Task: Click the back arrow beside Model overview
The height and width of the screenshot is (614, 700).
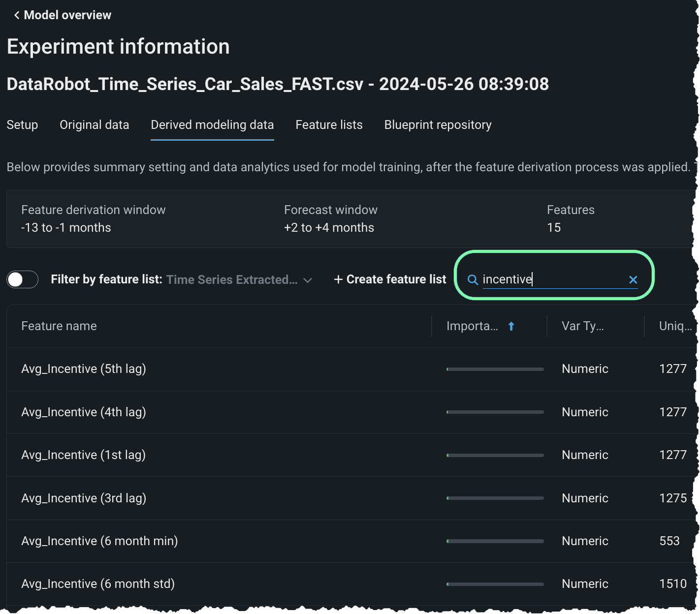Action: tap(17, 15)
